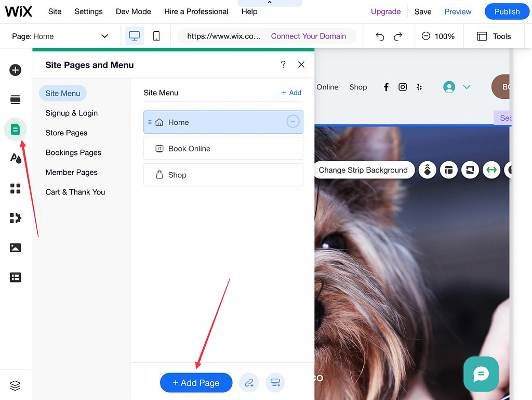Click the 100% zoom level

(445, 36)
